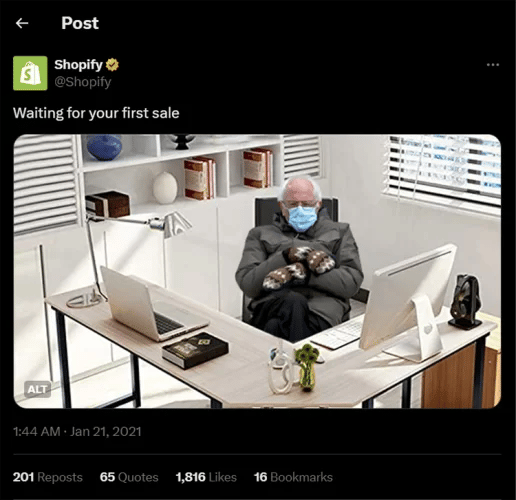Click the 16 Bookmarks count
The image size is (516, 500).
pyautogui.click(x=293, y=477)
